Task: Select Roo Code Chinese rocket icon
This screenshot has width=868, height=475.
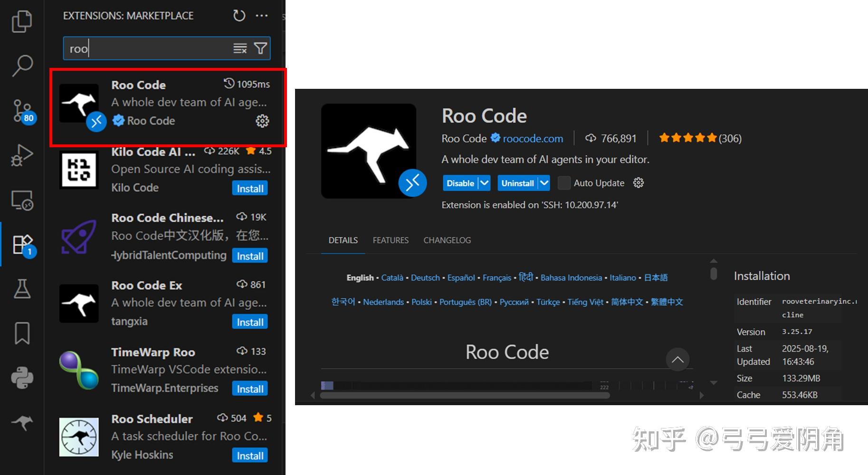Action: click(79, 237)
